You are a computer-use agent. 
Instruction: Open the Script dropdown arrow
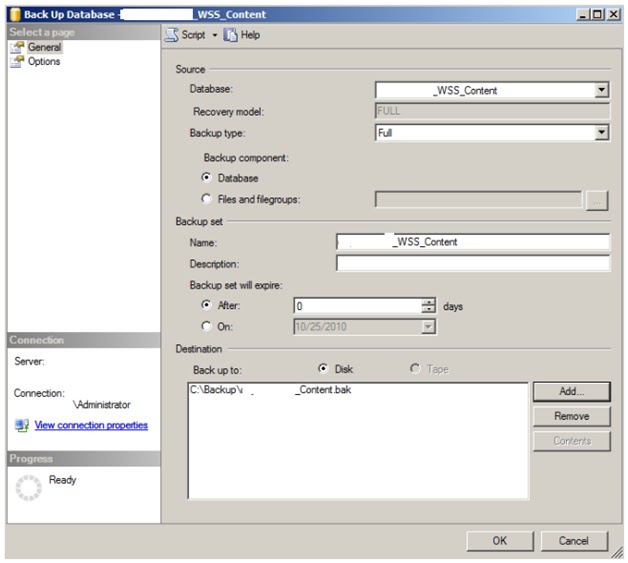pos(215,36)
